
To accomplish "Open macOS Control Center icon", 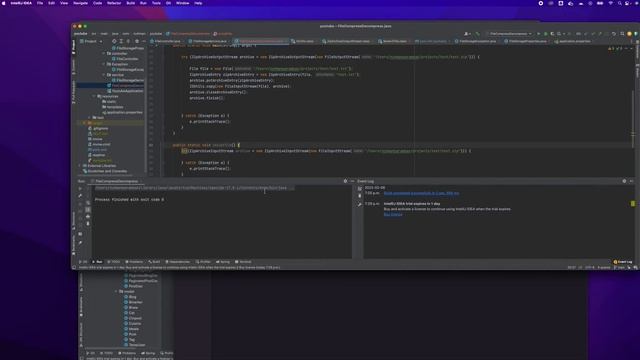I will click(627, 3).
